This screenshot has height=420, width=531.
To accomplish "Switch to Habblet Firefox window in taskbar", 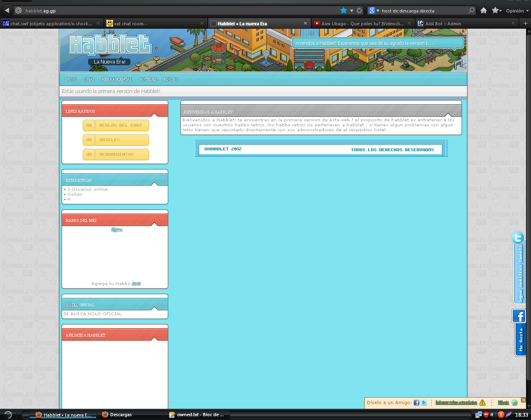I will click(63, 415).
